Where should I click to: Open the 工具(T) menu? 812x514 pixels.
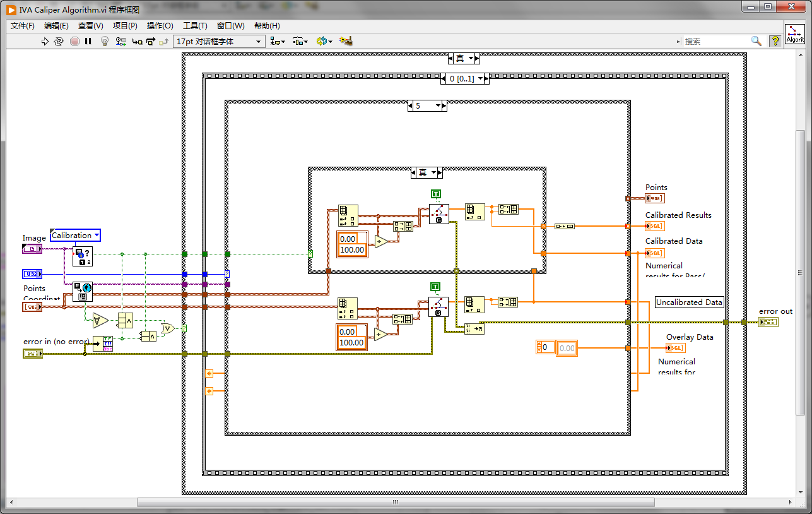point(195,26)
